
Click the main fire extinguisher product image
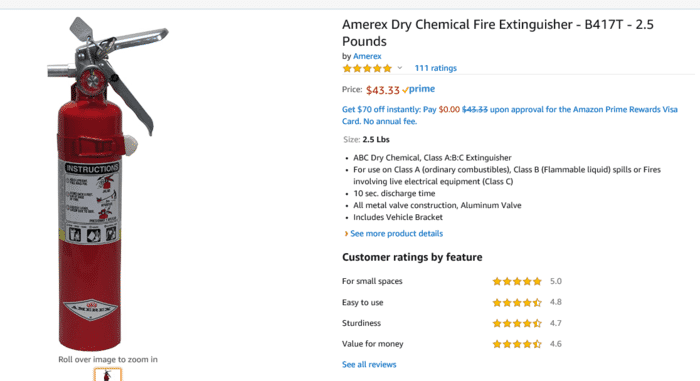click(108, 184)
